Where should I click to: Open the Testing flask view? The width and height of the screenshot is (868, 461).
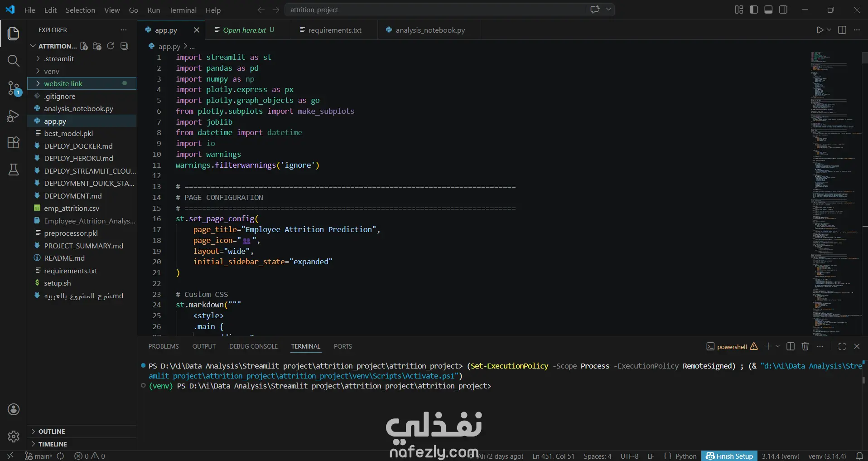click(14, 170)
